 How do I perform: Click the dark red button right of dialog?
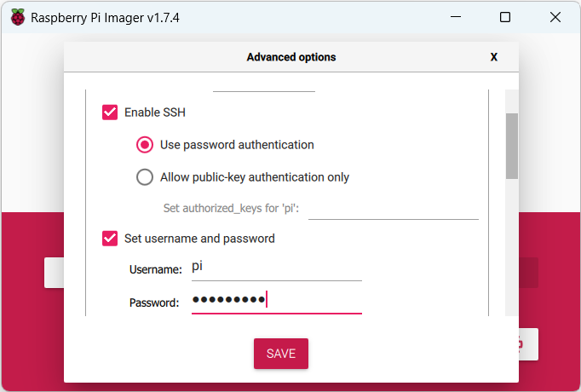pos(528,273)
